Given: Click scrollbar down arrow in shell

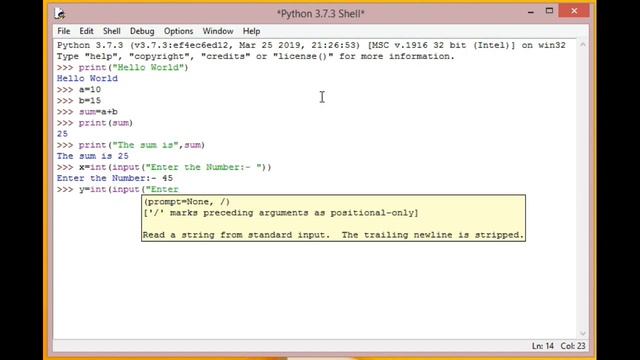Looking at the screenshot, I should (583, 333).
